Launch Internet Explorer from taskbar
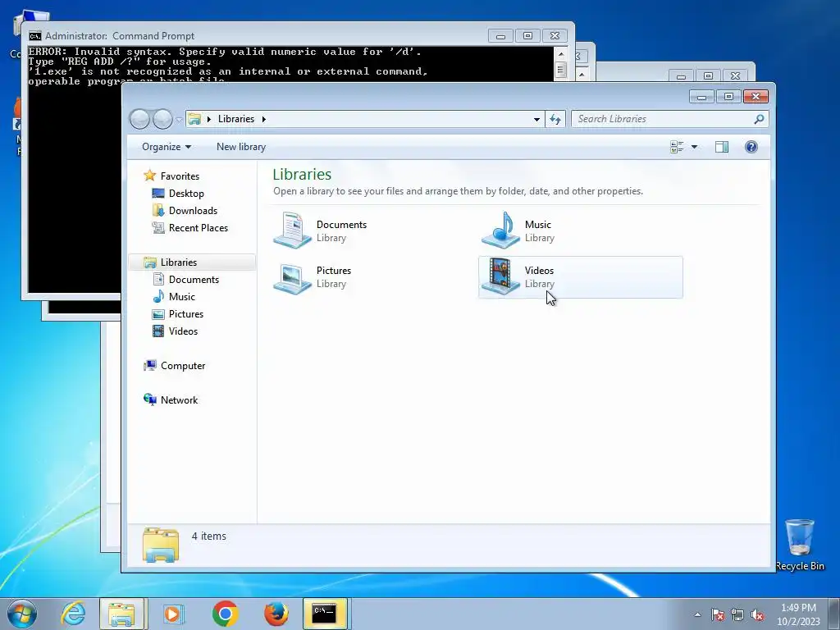This screenshot has width=840, height=630. 73,614
